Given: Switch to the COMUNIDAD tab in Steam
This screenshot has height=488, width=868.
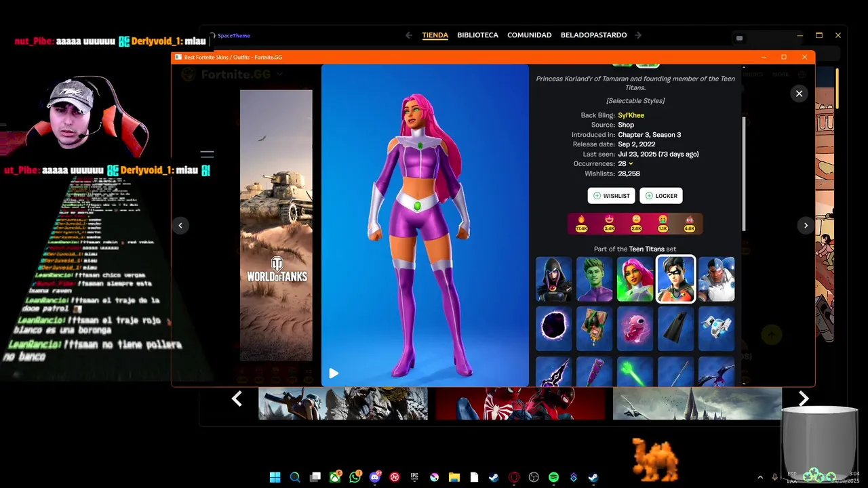Looking at the screenshot, I should point(529,35).
